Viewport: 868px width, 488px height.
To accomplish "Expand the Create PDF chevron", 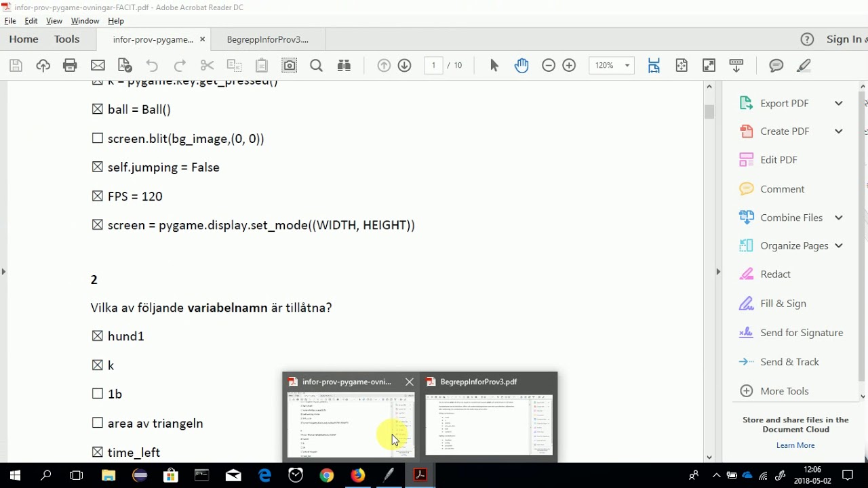I will (x=839, y=131).
